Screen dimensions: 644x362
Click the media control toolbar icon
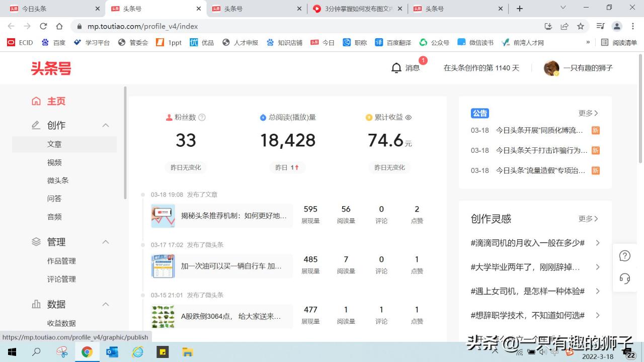(x=600, y=26)
